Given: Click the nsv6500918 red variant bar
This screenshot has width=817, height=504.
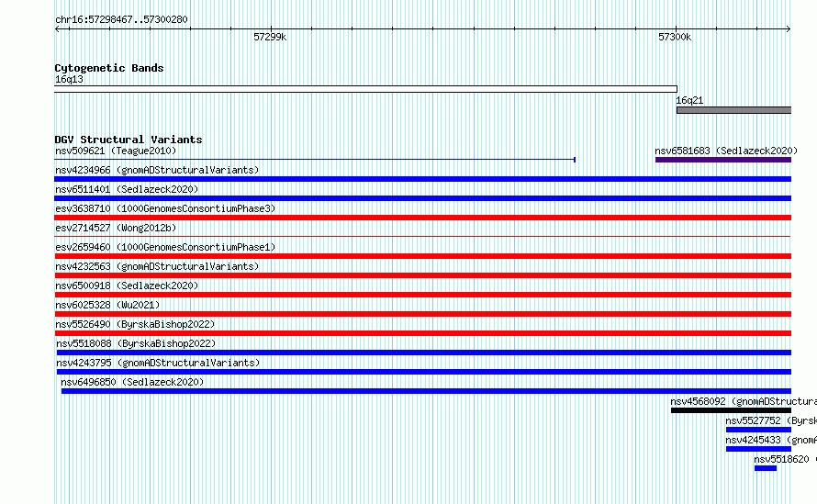Looking at the screenshot, I should (422, 295).
